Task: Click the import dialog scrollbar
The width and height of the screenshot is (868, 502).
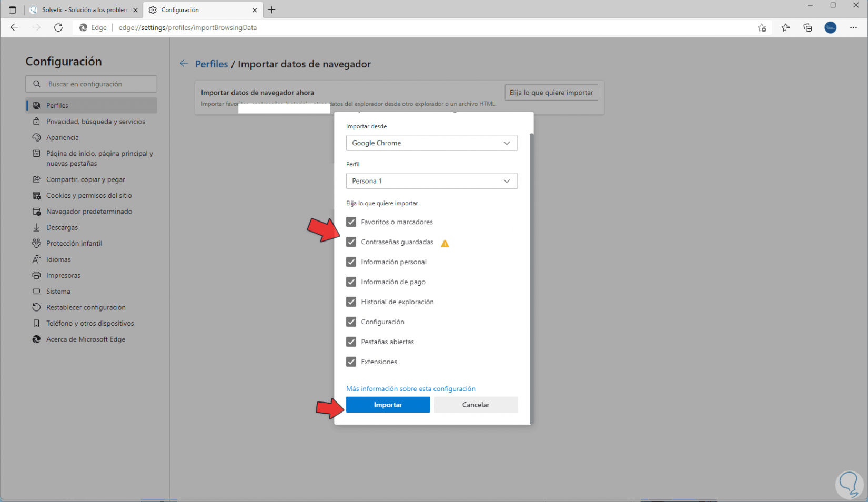Action: point(531,278)
